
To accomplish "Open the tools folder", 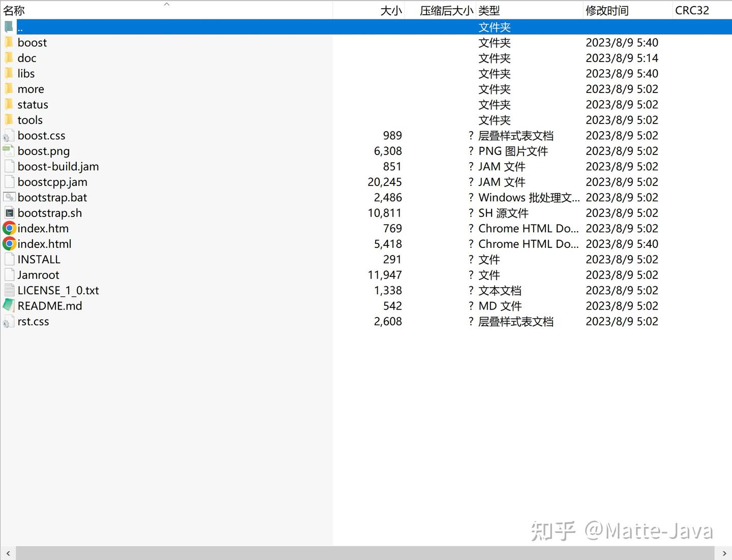I will coord(29,120).
